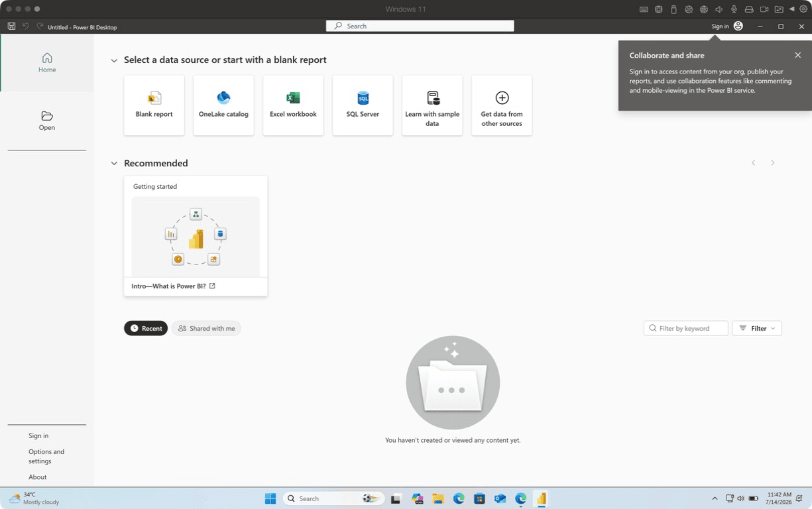
Task: Open the Getting started thumbnail
Action: pyautogui.click(x=196, y=237)
